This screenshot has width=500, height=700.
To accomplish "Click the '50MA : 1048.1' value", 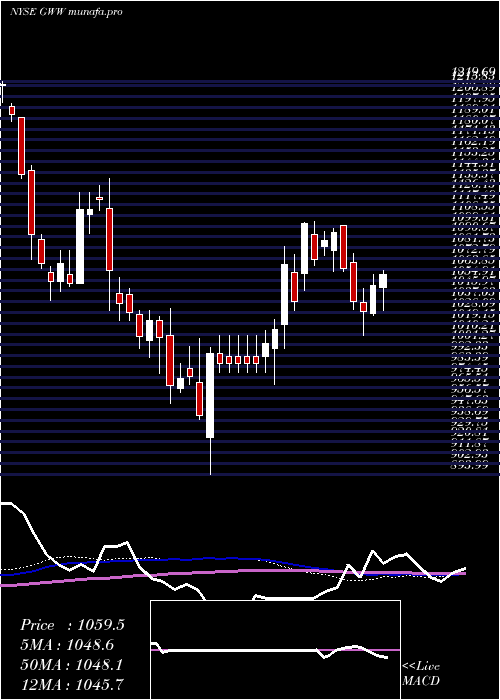I will pos(71,665).
